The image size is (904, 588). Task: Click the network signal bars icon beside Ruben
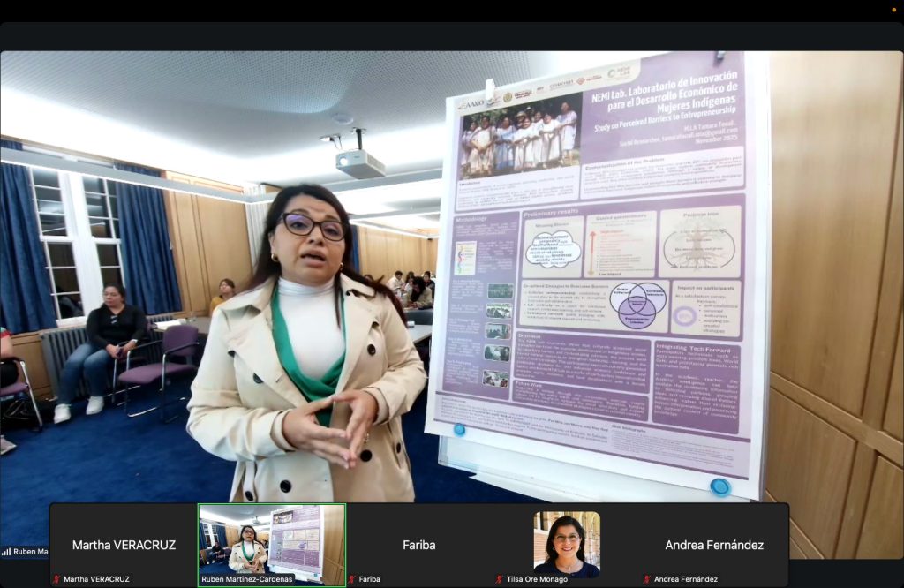coord(6,552)
